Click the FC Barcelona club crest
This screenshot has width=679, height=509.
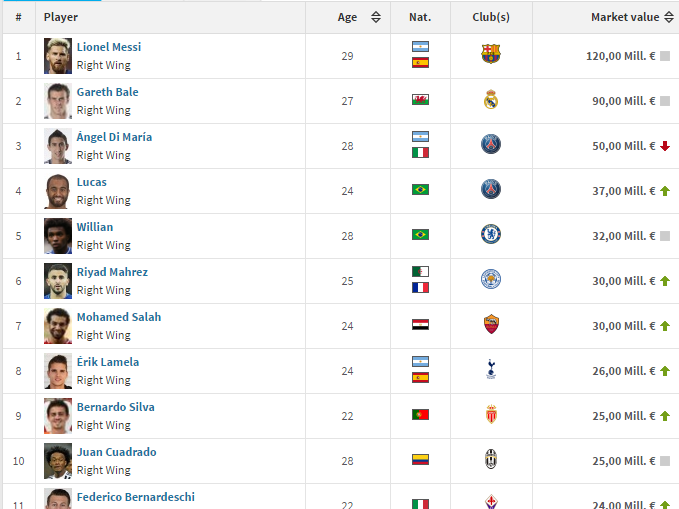491,54
